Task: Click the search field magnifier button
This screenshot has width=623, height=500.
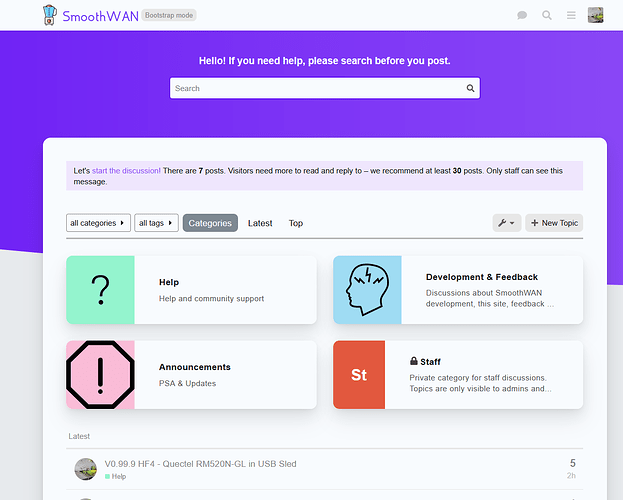Action: click(x=470, y=88)
